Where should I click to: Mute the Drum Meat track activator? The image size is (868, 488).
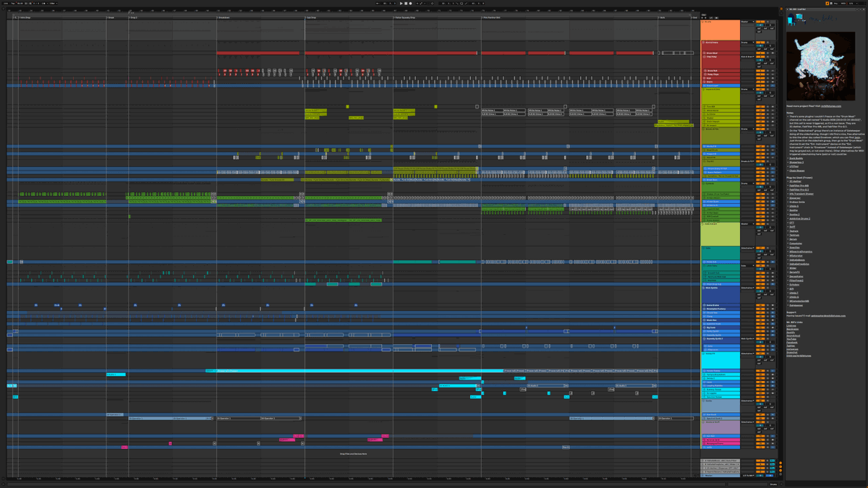(760, 53)
